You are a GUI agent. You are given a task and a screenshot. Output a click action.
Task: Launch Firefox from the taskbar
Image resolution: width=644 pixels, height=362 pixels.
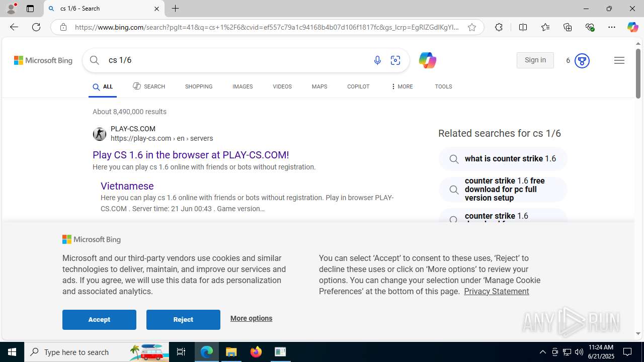click(256, 352)
